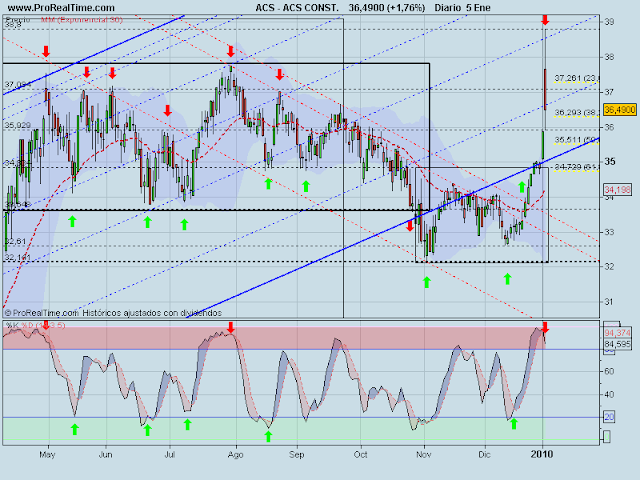The height and width of the screenshot is (480, 640).
Task: Click the 32 value on price scale
Action: click(609, 267)
